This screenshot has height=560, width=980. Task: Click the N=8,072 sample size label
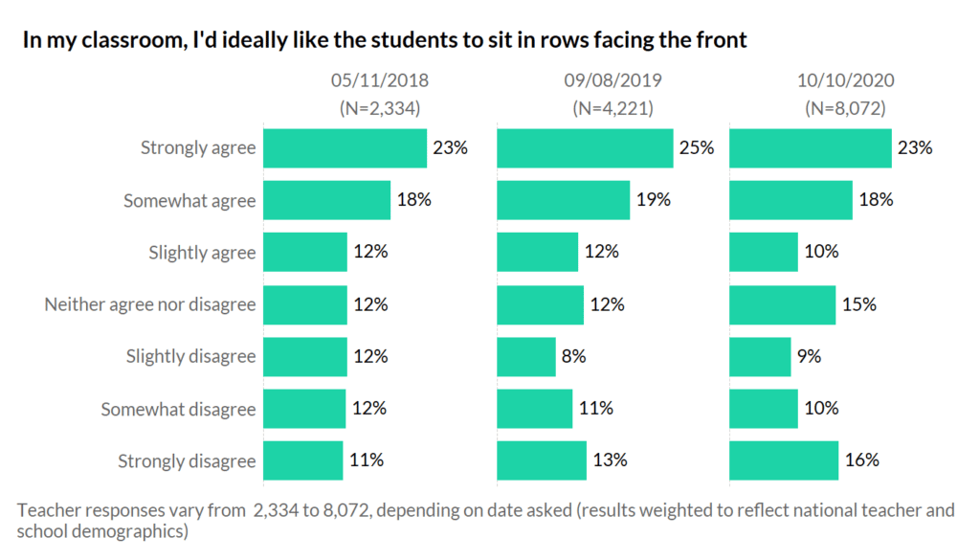[x=846, y=108]
